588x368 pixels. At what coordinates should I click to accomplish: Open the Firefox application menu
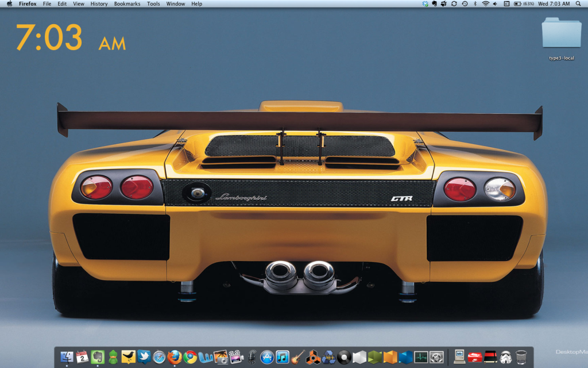(28, 4)
